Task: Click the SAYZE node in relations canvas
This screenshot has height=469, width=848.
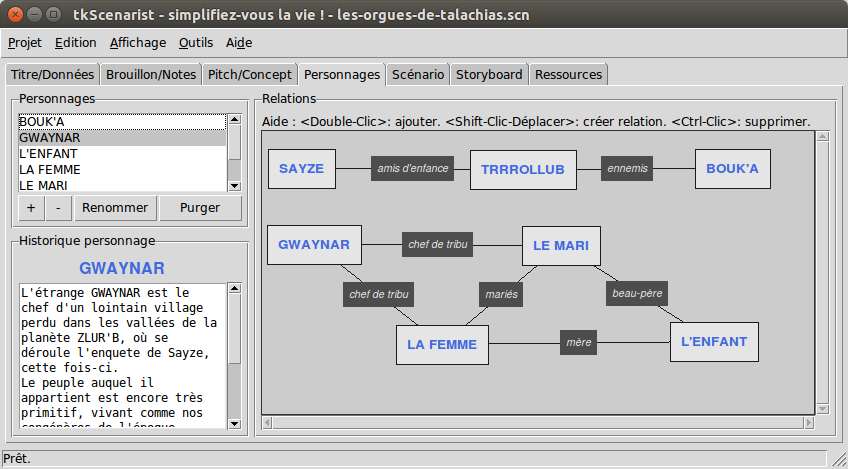Action: tap(302, 169)
